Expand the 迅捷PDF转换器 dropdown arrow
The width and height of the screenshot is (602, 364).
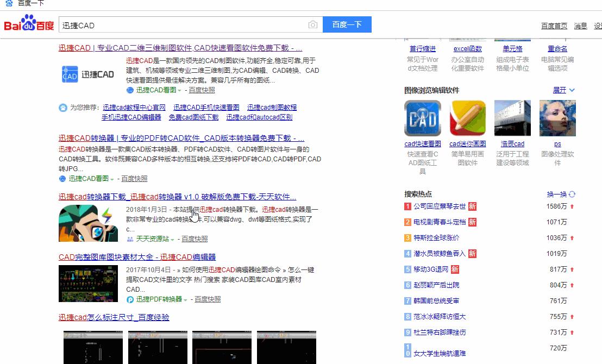186,299
